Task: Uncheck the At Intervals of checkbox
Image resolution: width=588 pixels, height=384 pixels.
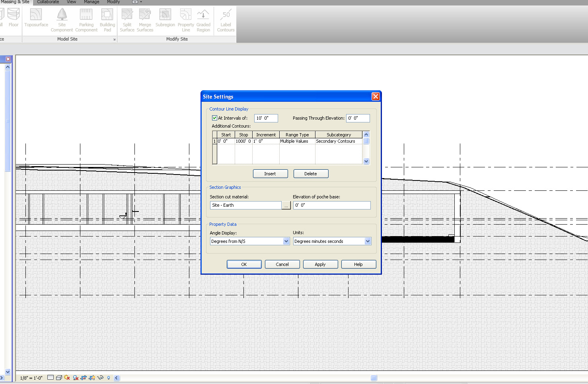Action: click(214, 118)
